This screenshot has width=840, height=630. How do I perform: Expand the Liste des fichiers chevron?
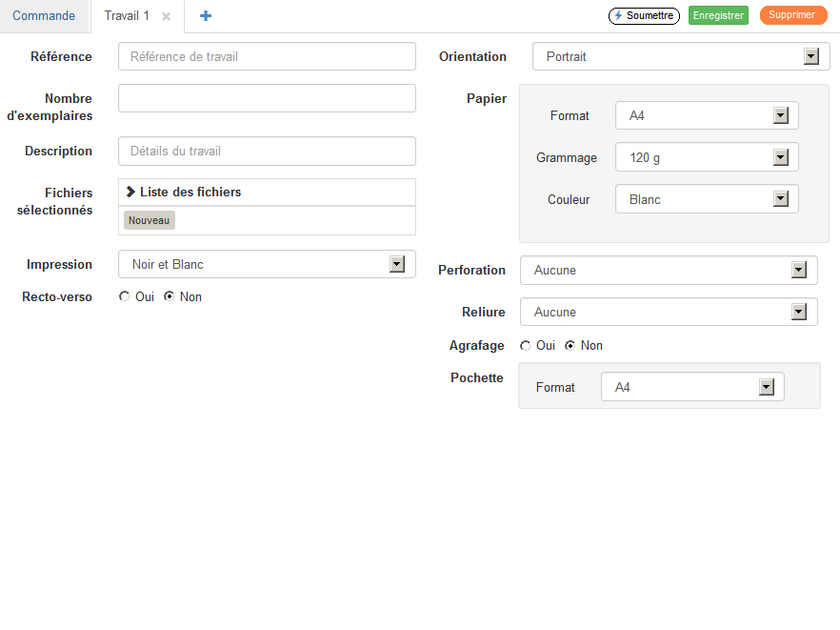tap(130, 192)
